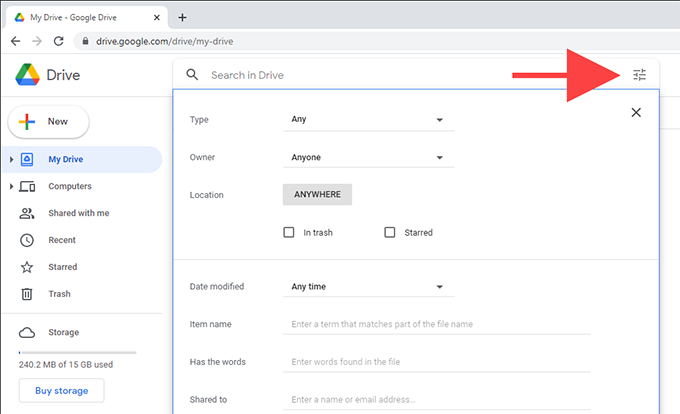Open Trash in the sidebar
The image size is (680, 414).
click(59, 294)
